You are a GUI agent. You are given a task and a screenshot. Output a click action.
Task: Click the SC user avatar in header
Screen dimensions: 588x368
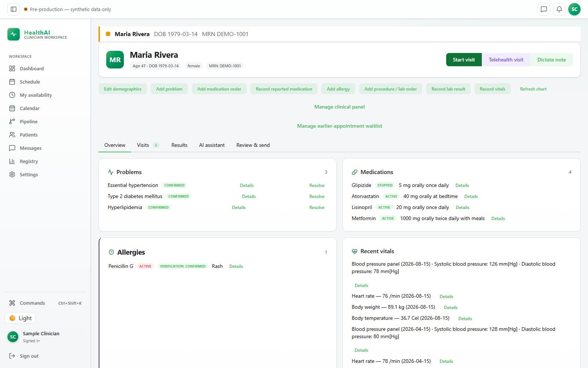click(x=574, y=9)
